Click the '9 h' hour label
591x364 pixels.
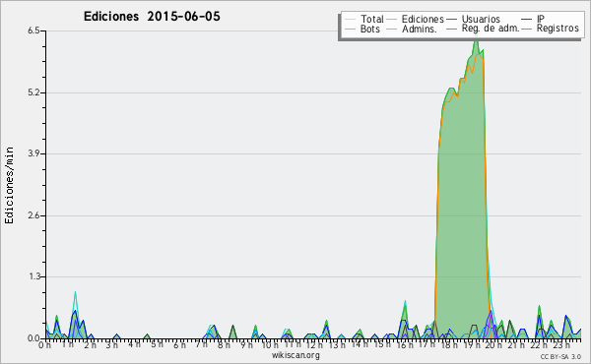click(x=246, y=345)
